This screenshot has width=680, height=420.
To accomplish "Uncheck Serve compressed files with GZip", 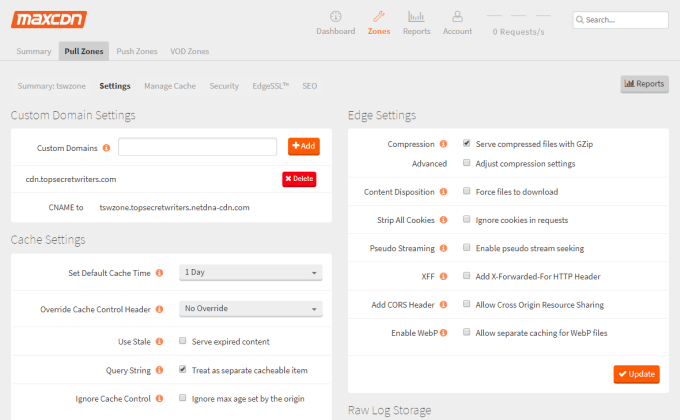I will (467, 143).
